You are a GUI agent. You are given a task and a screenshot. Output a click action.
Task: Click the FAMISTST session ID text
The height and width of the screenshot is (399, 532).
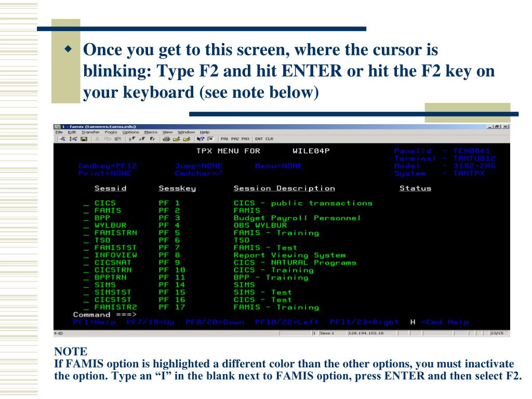tap(116, 248)
